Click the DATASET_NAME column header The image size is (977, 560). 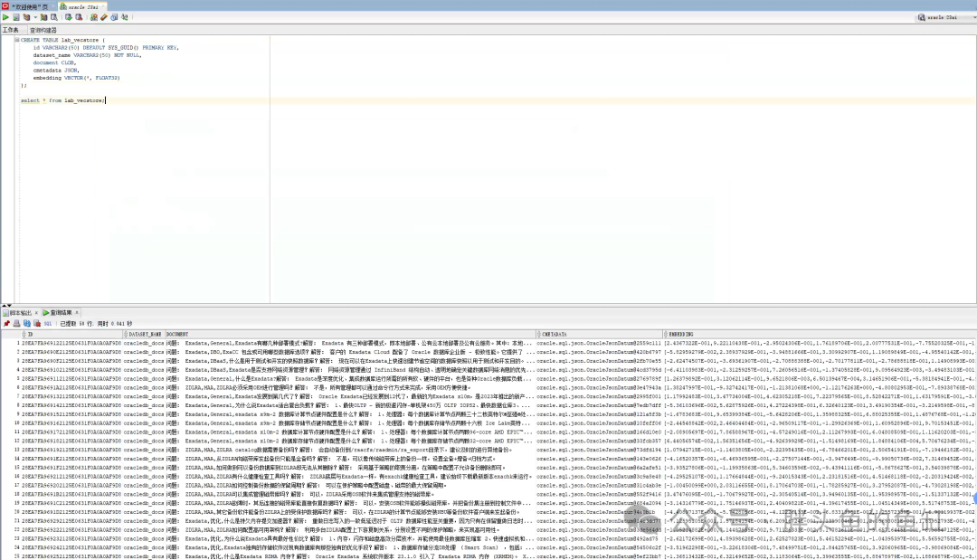tap(145, 335)
